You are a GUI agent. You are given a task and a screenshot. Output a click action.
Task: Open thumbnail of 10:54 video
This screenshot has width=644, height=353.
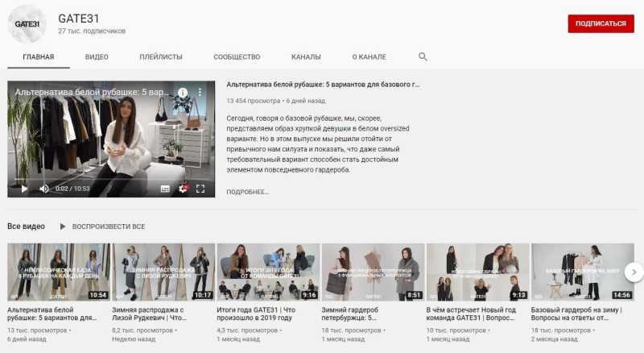click(59, 272)
